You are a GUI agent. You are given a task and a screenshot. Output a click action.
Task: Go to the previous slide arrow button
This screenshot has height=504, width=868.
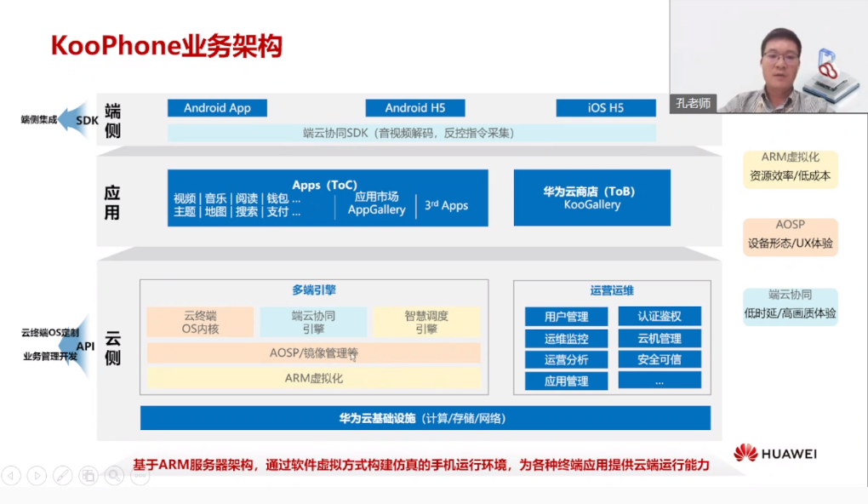tap(11, 475)
